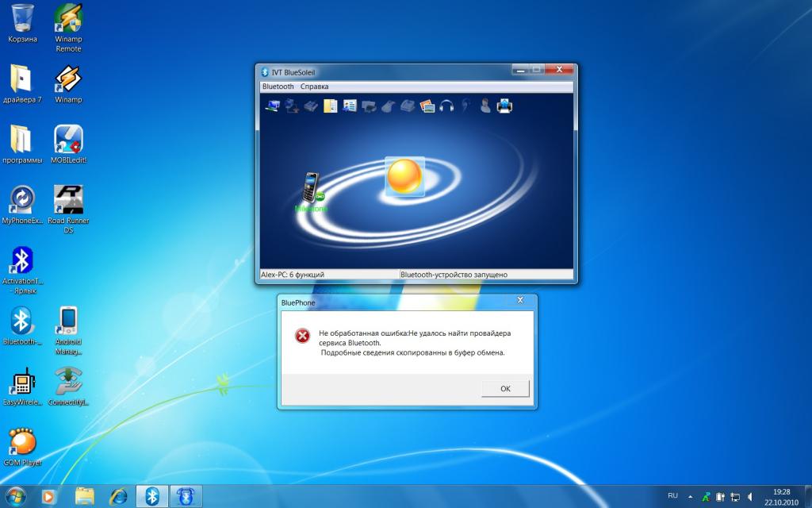Open the Bluetooth menu
The width and height of the screenshot is (812, 508).
point(278,87)
